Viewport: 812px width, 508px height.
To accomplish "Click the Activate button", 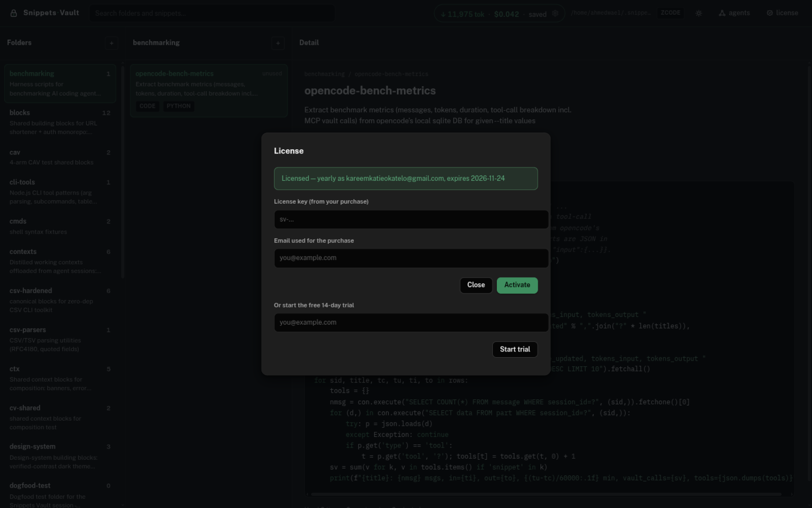I will pos(517,285).
